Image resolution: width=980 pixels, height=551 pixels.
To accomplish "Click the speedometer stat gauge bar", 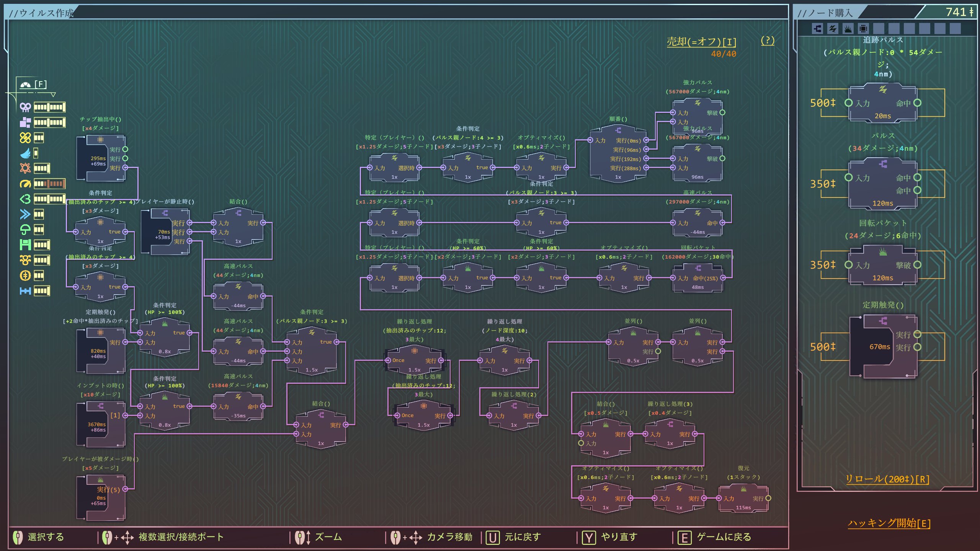I will [x=49, y=184].
